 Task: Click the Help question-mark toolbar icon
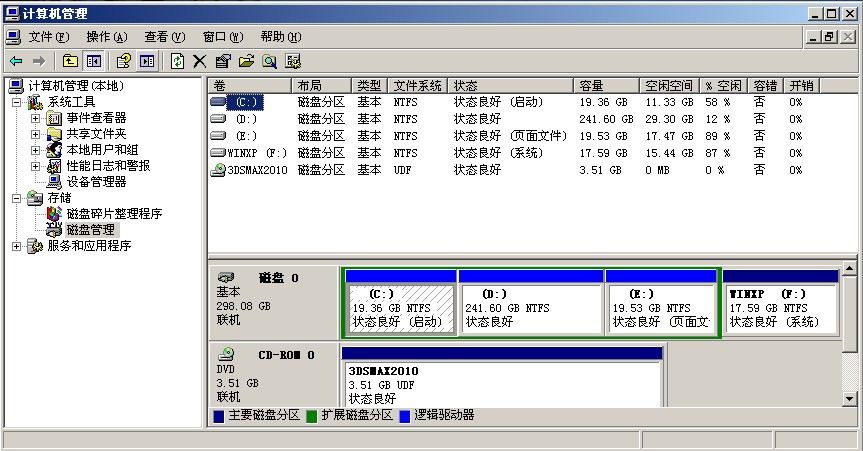coord(124,61)
